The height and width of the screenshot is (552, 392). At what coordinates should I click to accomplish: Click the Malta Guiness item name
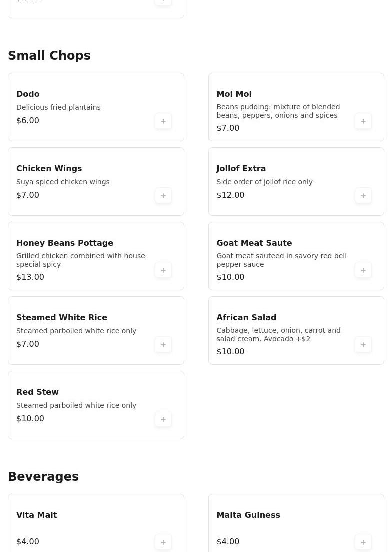pos(248,515)
